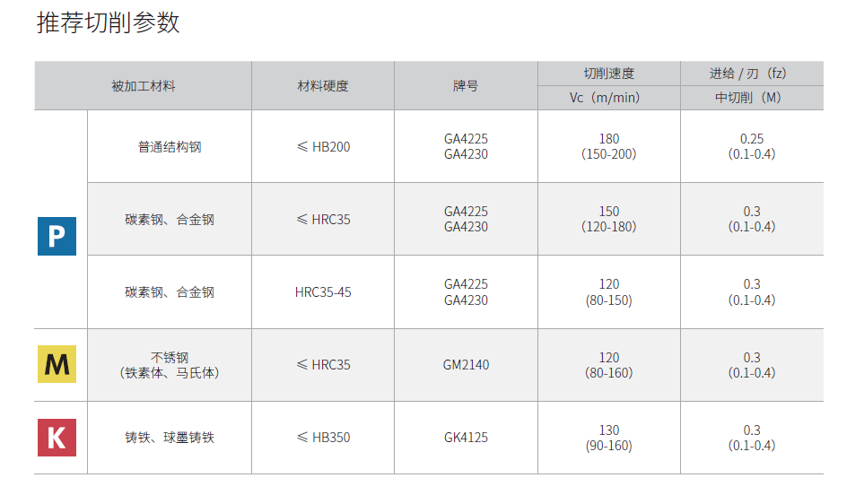The height and width of the screenshot is (504, 864).
Task: Select the 0.25 (0.1-0.4) feed cell
Action: click(752, 146)
